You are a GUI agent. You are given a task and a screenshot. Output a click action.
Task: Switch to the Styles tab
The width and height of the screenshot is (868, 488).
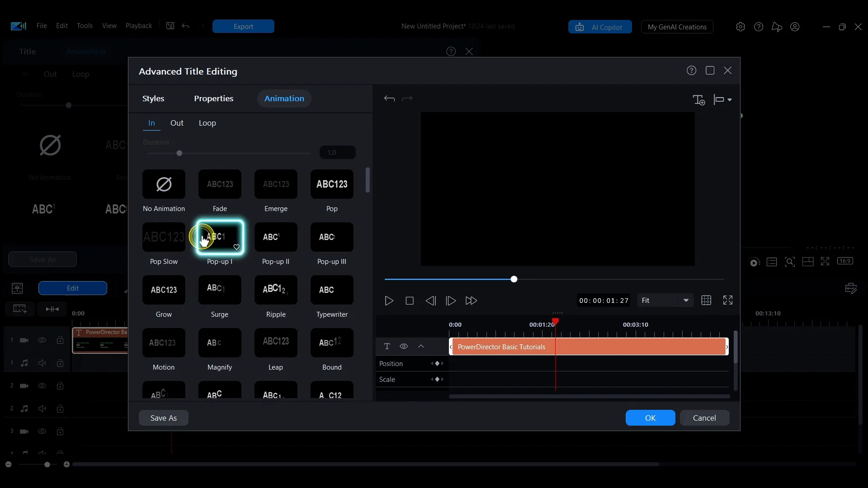[153, 99]
